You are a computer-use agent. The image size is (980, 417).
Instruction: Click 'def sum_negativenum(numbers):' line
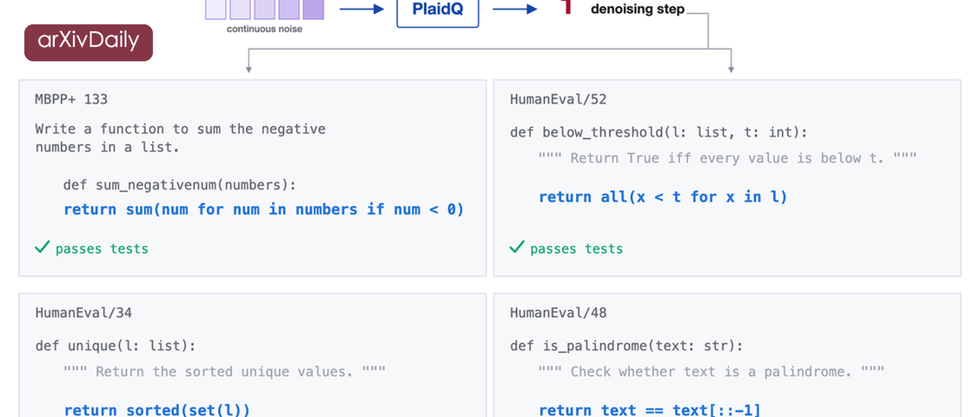tap(179, 185)
